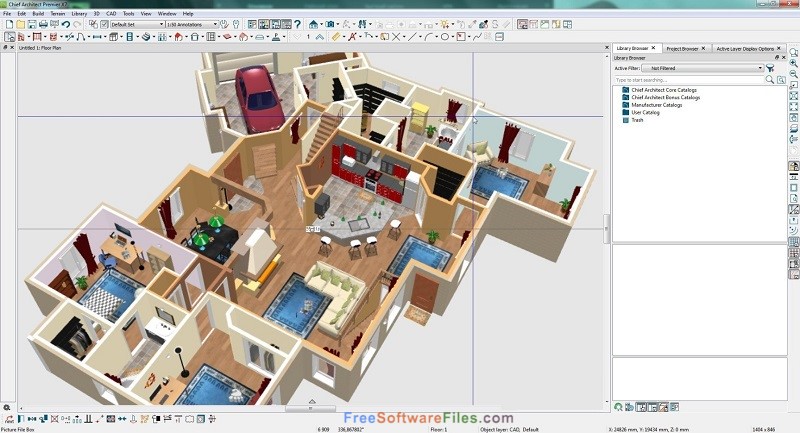The width and height of the screenshot is (800, 433).
Task: Select the Draw Line tool
Action: tap(412, 37)
